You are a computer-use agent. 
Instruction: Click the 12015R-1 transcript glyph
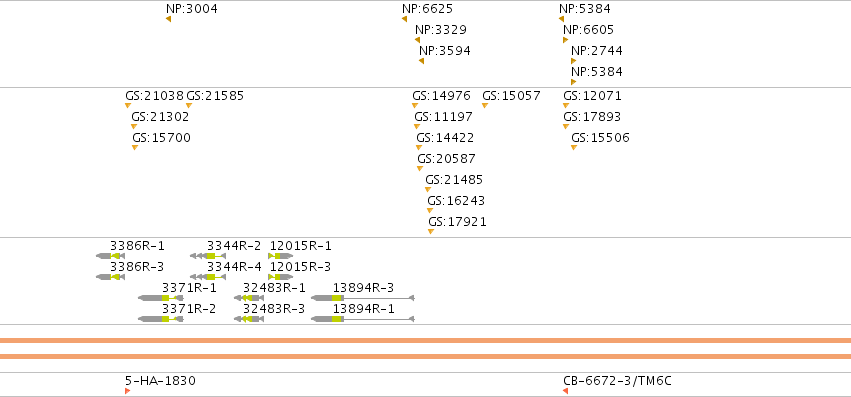tap(281, 256)
